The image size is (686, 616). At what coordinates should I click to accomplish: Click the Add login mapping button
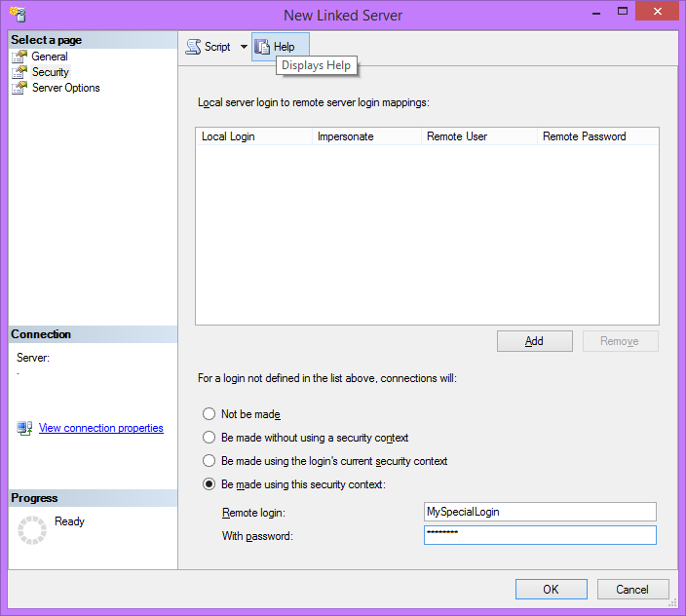(x=534, y=341)
